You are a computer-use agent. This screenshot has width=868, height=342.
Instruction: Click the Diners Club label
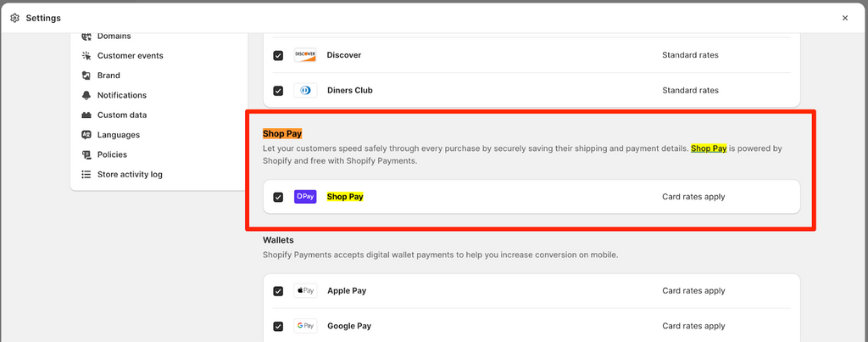click(350, 90)
